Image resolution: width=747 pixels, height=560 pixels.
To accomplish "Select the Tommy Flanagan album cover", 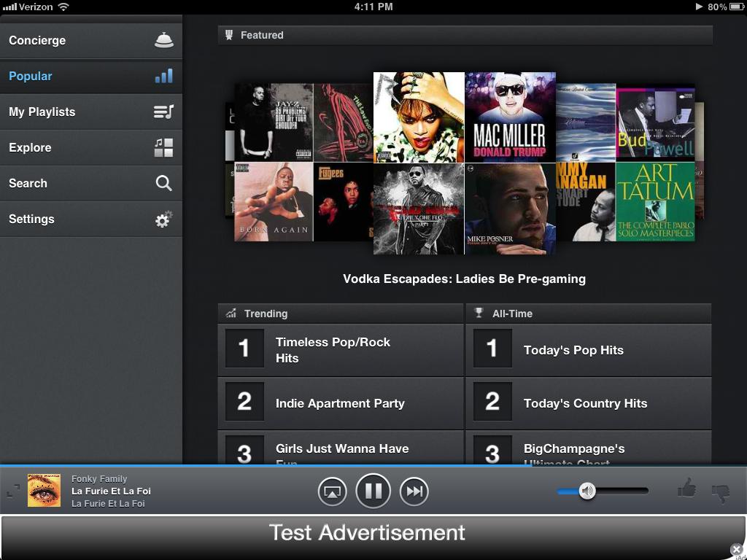I will coord(586,202).
